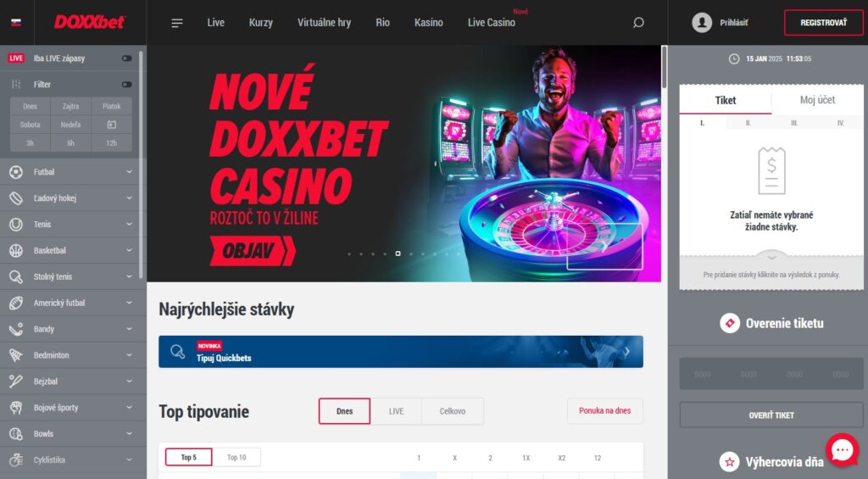Click the Overenie tiketu ticket icon
Viewport: 868px width, 479px height.
click(730, 323)
